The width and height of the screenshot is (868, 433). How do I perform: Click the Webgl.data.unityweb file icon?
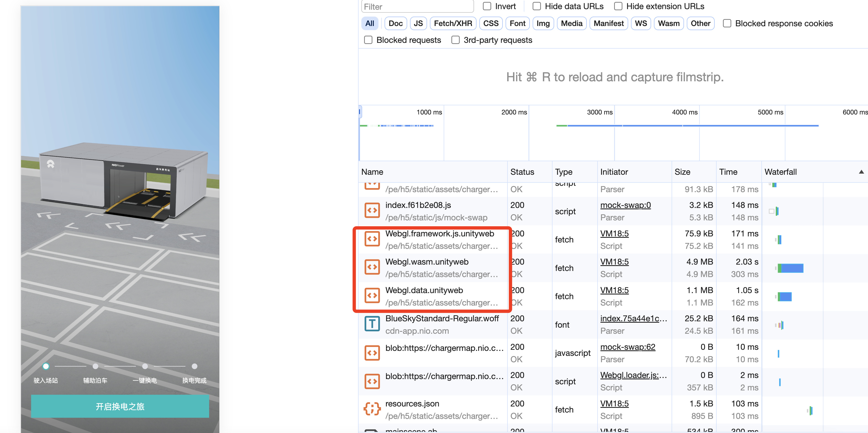tap(372, 296)
